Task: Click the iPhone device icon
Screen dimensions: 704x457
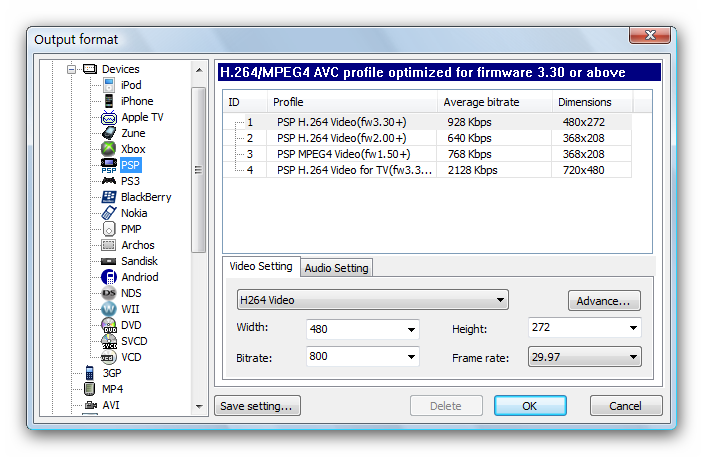Action: coord(109,101)
